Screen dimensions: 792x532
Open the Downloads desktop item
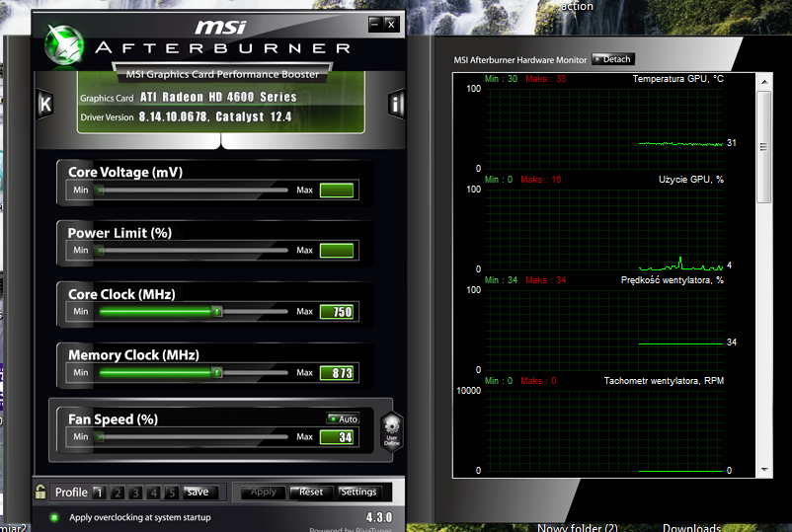[x=691, y=527]
